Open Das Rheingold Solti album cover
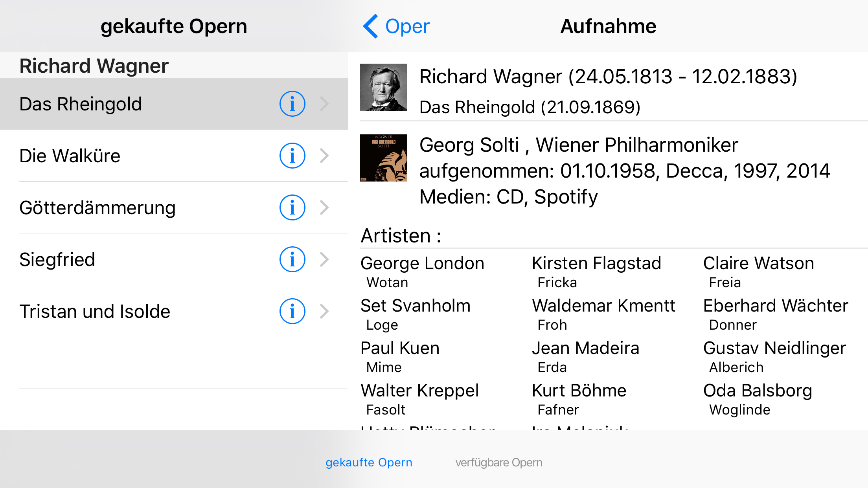The image size is (868, 488). pos(384,158)
